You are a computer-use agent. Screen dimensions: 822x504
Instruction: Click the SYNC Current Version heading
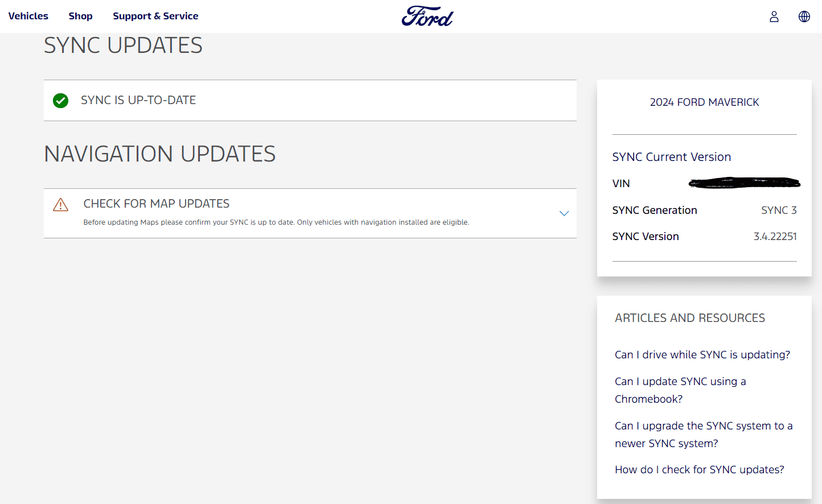coord(672,157)
